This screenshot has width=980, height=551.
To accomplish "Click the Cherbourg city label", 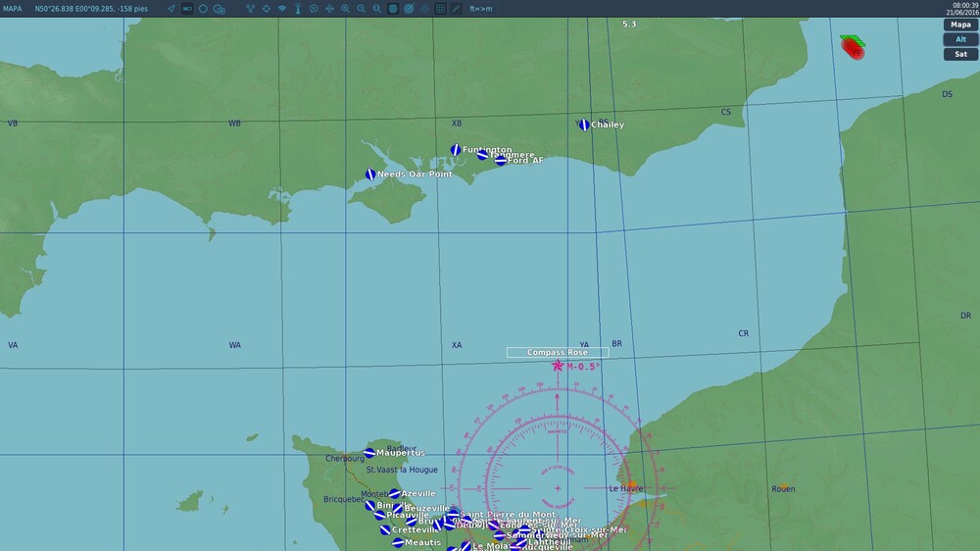I will 344,459.
